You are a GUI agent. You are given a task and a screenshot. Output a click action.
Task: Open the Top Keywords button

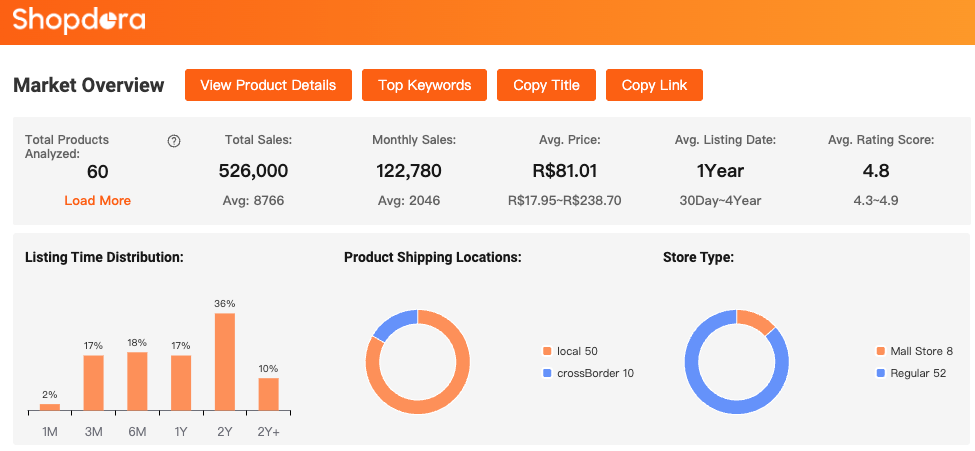coord(424,85)
